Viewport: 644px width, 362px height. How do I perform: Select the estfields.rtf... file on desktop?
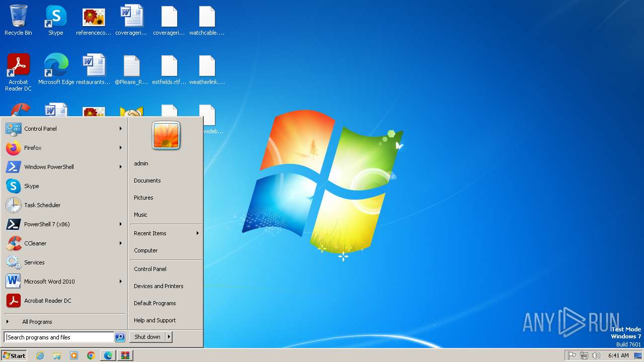tap(169, 69)
